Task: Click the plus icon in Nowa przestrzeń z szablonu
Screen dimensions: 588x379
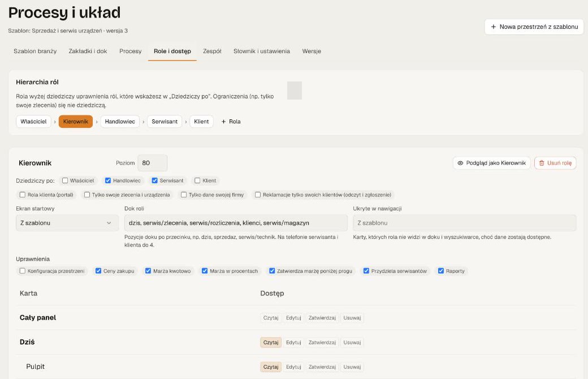Action: (x=494, y=27)
